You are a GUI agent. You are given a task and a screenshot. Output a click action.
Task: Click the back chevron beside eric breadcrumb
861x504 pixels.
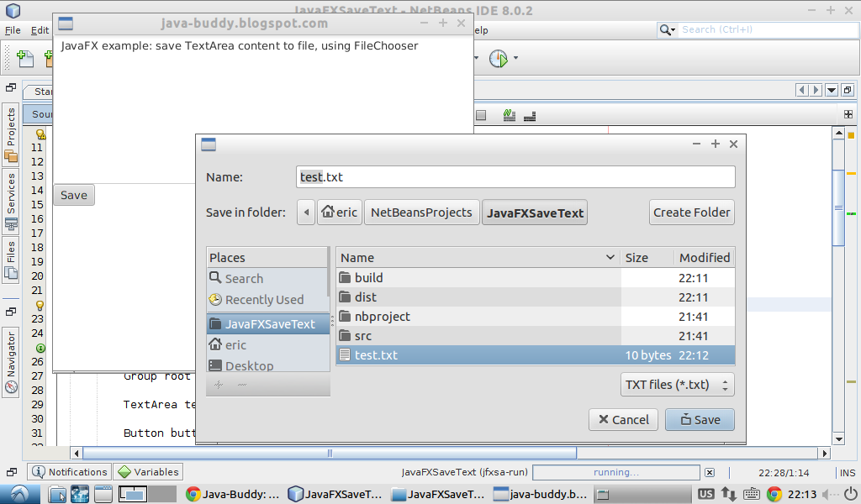(x=305, y=212)
